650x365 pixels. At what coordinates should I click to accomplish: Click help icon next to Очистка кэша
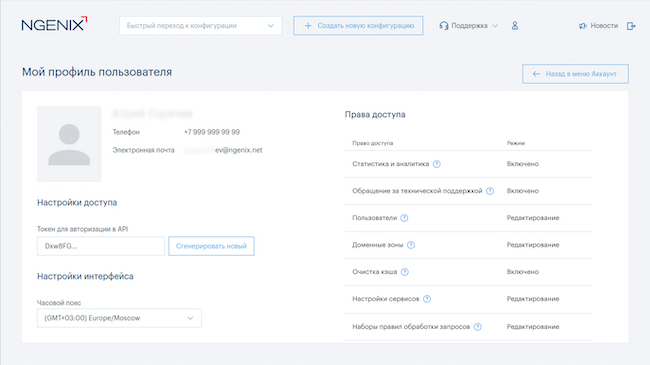pyautogui.click(x=405, y=272)
